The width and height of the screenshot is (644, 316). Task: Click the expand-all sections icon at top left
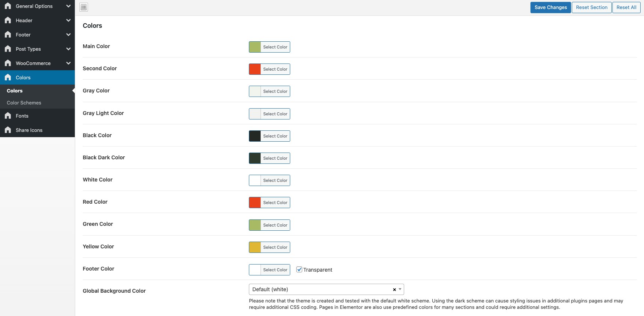tap(84, 7)
